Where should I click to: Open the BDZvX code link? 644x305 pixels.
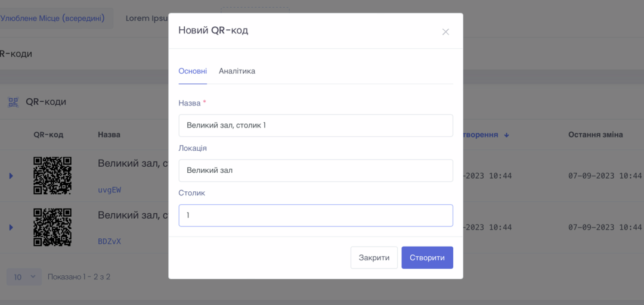(x=109, y=241)
